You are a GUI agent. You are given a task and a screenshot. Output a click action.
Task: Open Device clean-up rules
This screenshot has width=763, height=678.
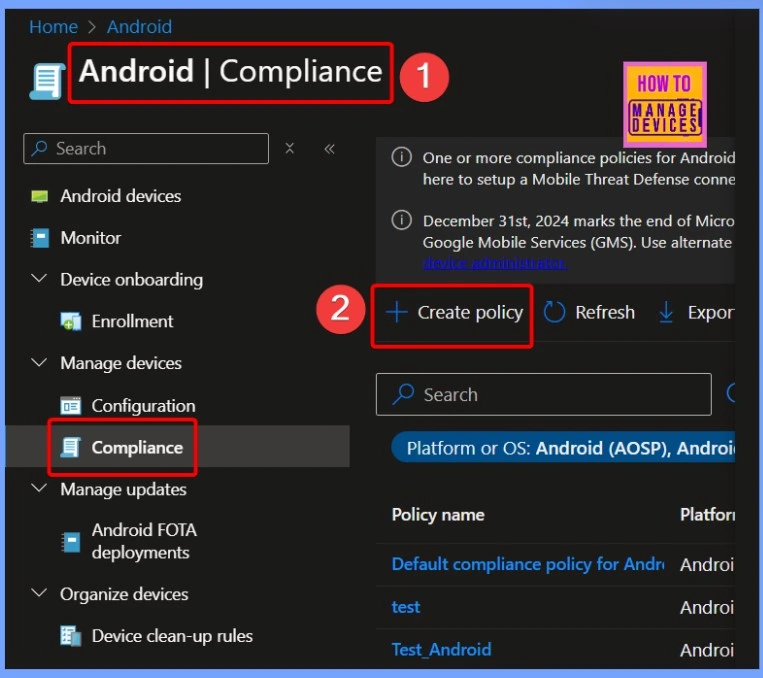point(172,636)
